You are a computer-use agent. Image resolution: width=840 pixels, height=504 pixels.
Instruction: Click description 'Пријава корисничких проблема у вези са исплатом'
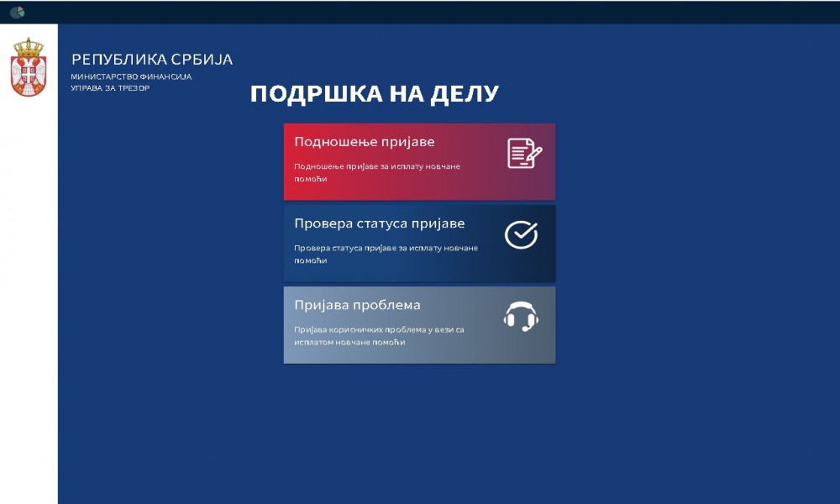[379, 336]
